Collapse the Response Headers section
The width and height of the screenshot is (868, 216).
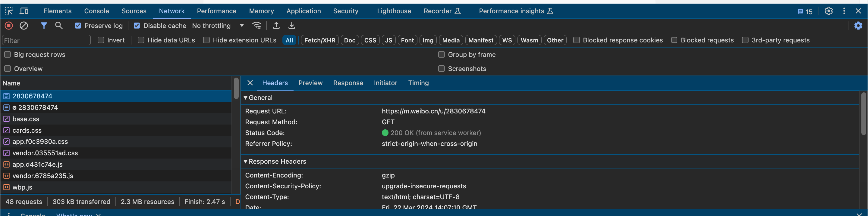[x=246, y=162]
